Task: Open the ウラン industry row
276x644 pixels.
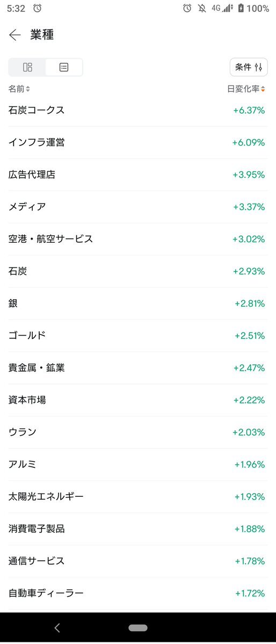Action: [138, 432]
